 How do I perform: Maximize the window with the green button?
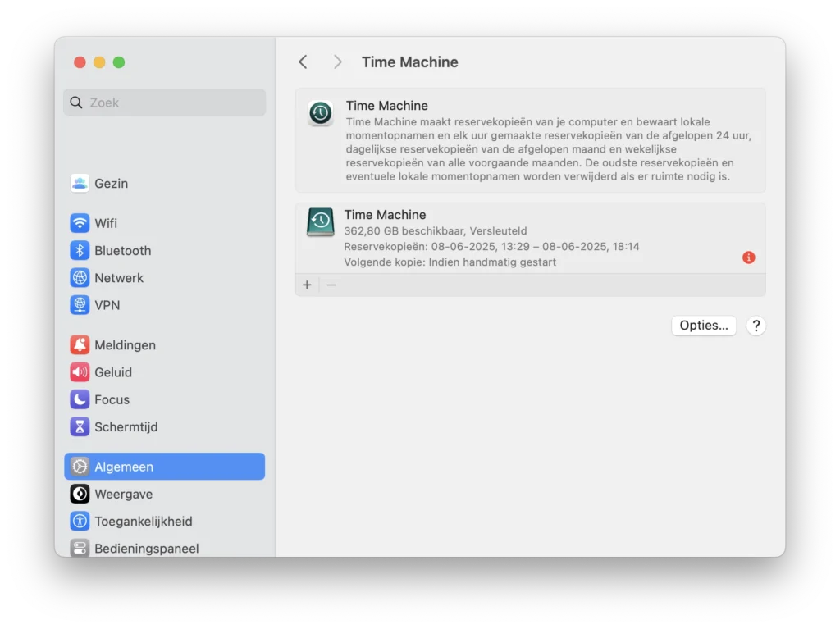119,62
